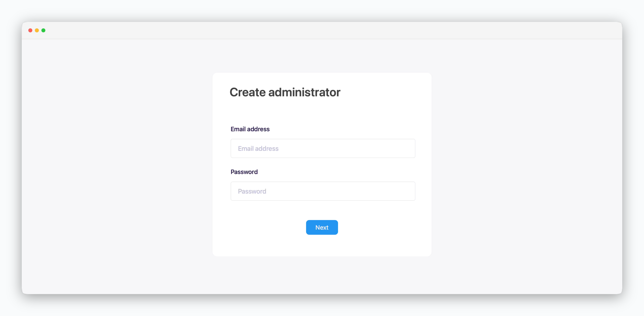
Task: Select the Password field label
Action: (x=244, y=172)
